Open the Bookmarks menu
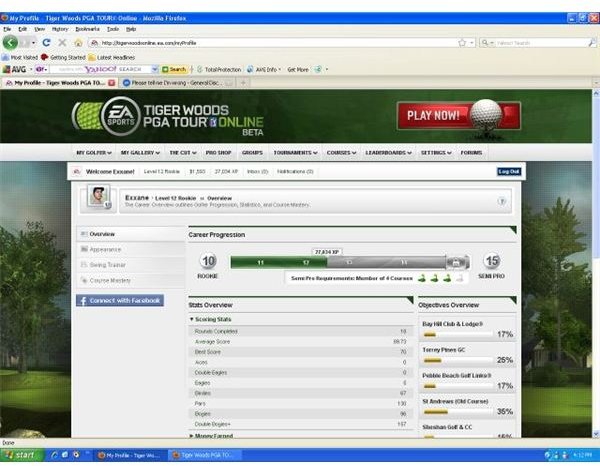The width and height of the screenshot is (600, 466). point(87,29)
